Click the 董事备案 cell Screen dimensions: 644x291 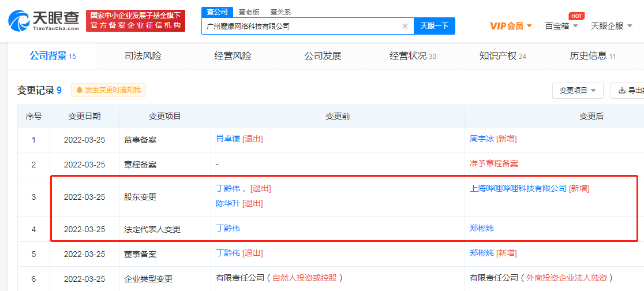[164, 254]
